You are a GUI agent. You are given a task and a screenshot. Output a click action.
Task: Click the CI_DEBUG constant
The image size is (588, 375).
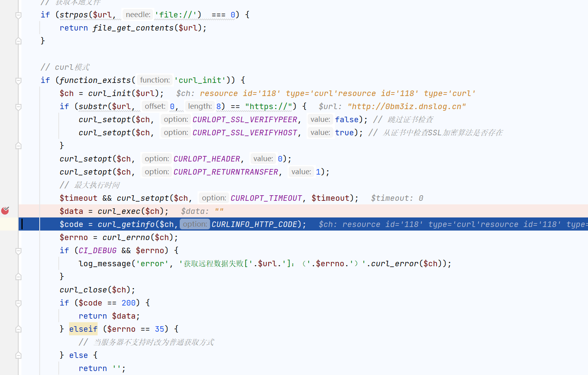click(x=98, y=250)
